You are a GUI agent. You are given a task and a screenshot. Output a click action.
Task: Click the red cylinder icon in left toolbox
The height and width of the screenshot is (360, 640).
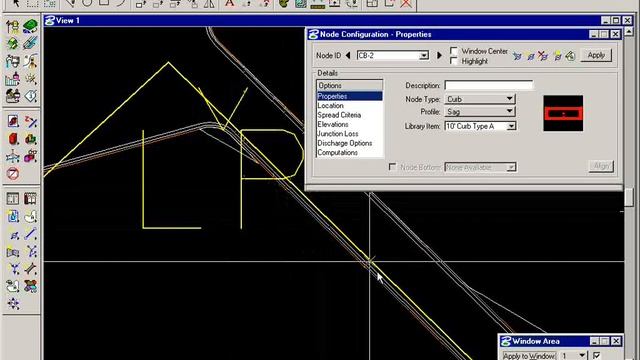[13, 139]
